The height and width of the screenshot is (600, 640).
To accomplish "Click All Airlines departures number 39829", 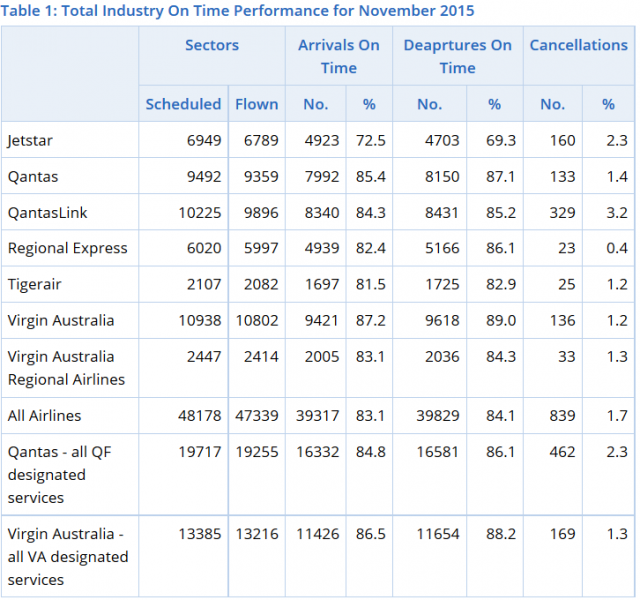I will [x=438, y=416].
